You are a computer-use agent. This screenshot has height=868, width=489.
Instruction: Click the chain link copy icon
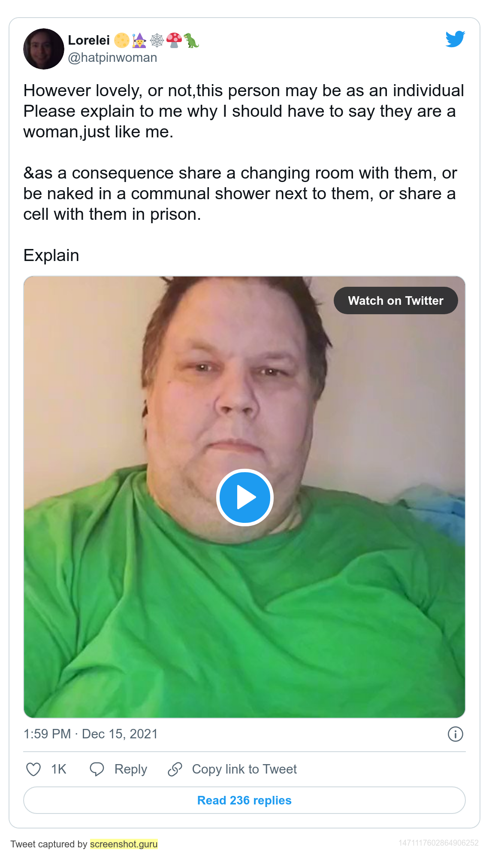[175, 769]
